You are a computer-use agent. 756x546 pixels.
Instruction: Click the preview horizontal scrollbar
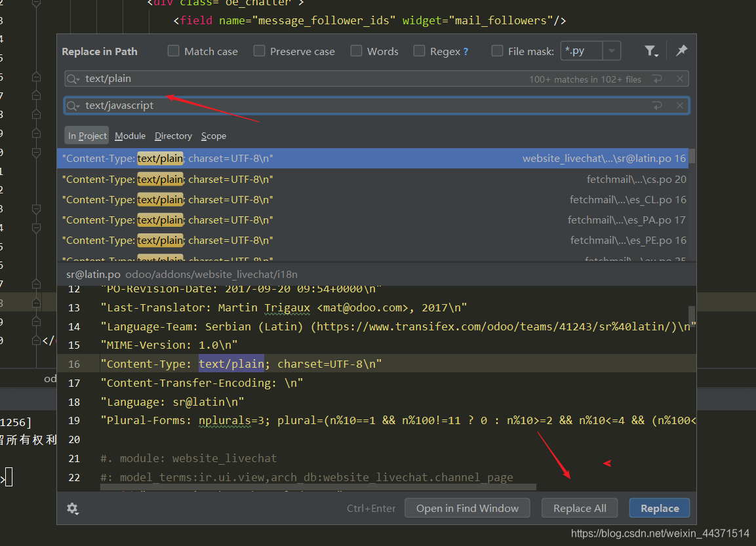point(318,487)
